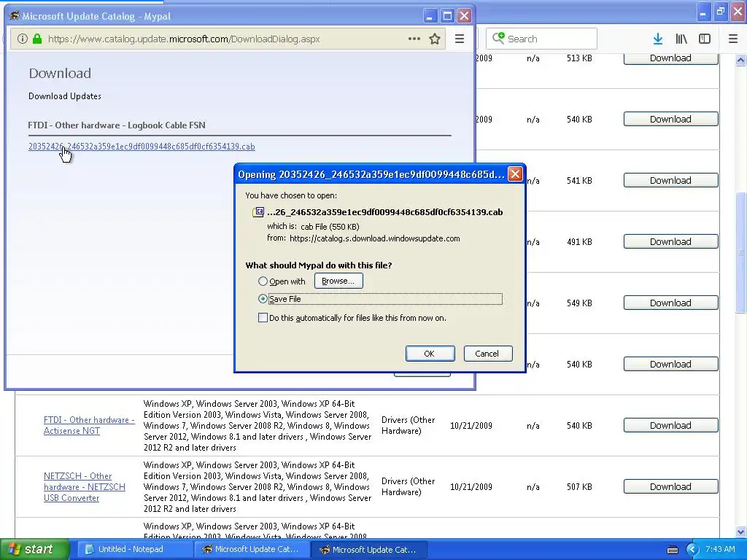Click the 10/21/2009 date in NETZSCH row
This screenshot has height=560, width=747.
point(471,486)
